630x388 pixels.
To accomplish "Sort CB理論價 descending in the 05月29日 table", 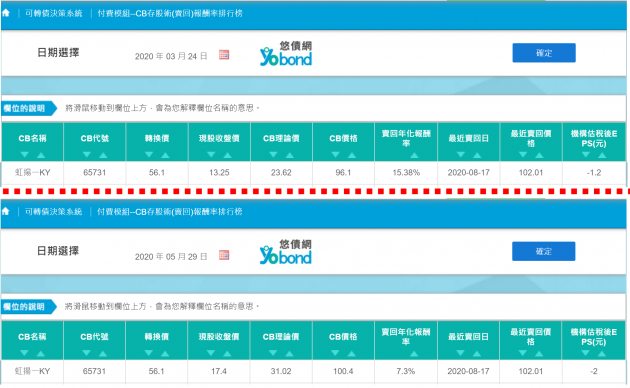I will pyautogui.click(x=273, y=353).
